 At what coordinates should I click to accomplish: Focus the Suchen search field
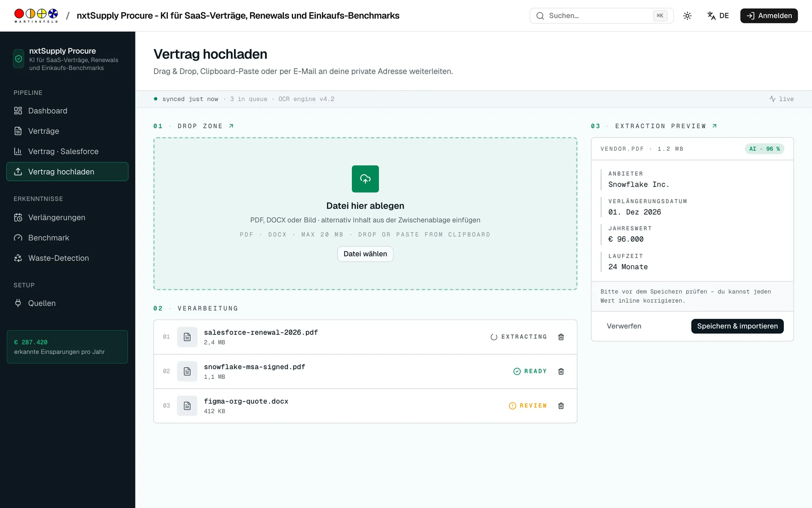coord(601,16)
